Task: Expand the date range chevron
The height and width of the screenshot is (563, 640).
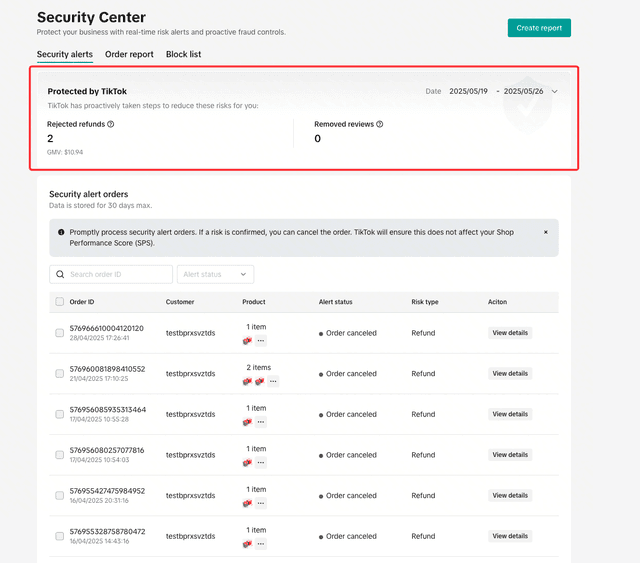Action: [554, 91]
